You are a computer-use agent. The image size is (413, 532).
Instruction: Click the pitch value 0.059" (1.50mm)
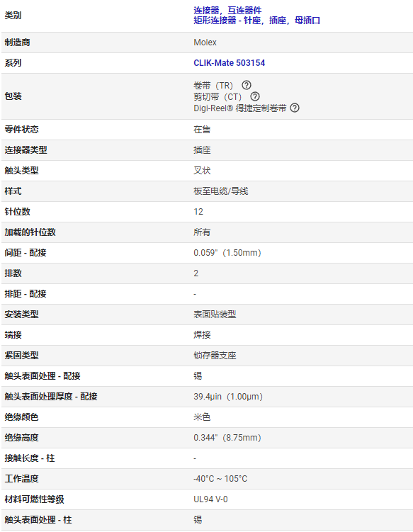[227, 253]
